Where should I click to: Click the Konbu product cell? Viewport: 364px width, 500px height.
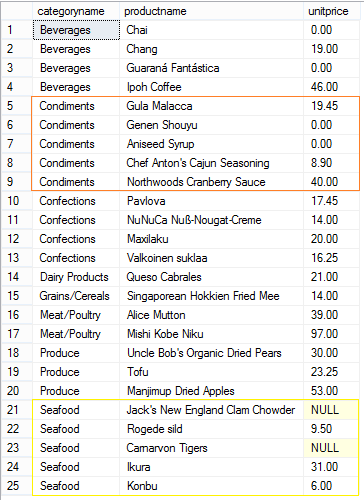[x=211, y=486]
